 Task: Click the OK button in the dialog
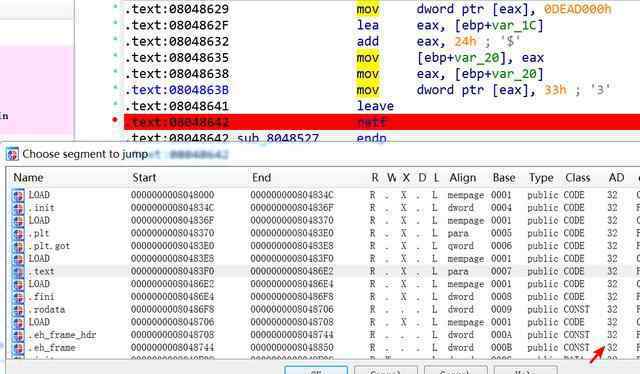pos(316,370)
